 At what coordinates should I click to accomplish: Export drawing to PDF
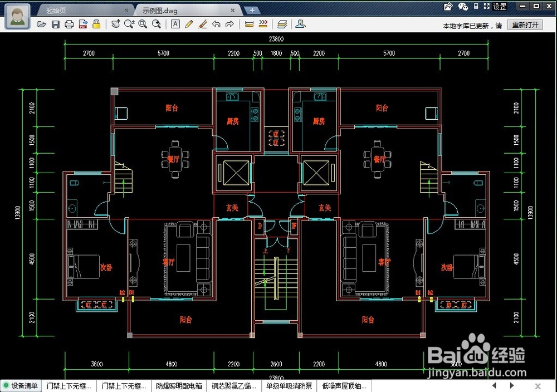83,24
